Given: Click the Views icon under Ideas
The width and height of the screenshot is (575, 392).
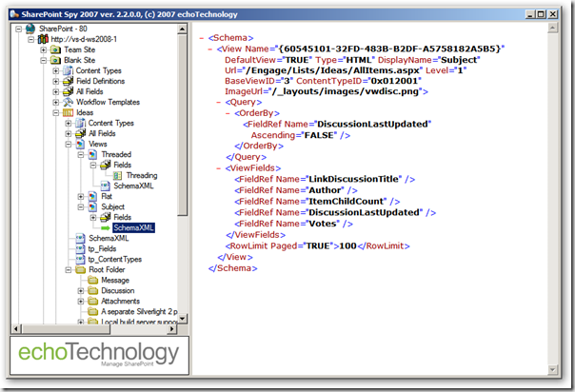Looking at the screenshot, I should 80,144.
